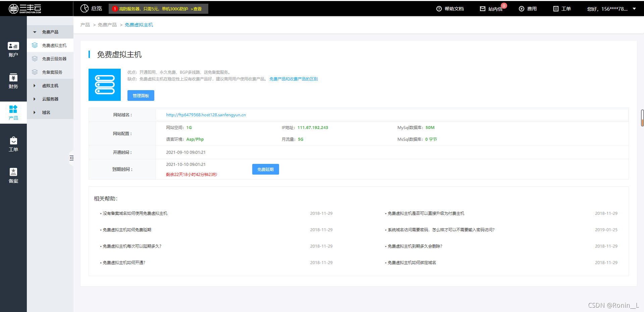This screenshot has width=644, height=312.
Task: Open the 账户 account sidebar icon
Action: click(x=13, y=46)
